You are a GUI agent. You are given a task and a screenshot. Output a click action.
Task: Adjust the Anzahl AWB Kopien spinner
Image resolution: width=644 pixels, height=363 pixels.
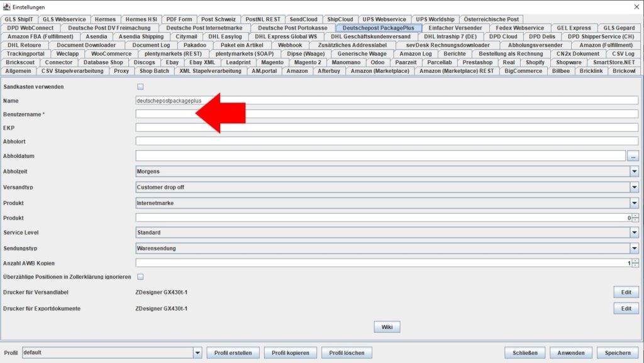tap(635, 263)
